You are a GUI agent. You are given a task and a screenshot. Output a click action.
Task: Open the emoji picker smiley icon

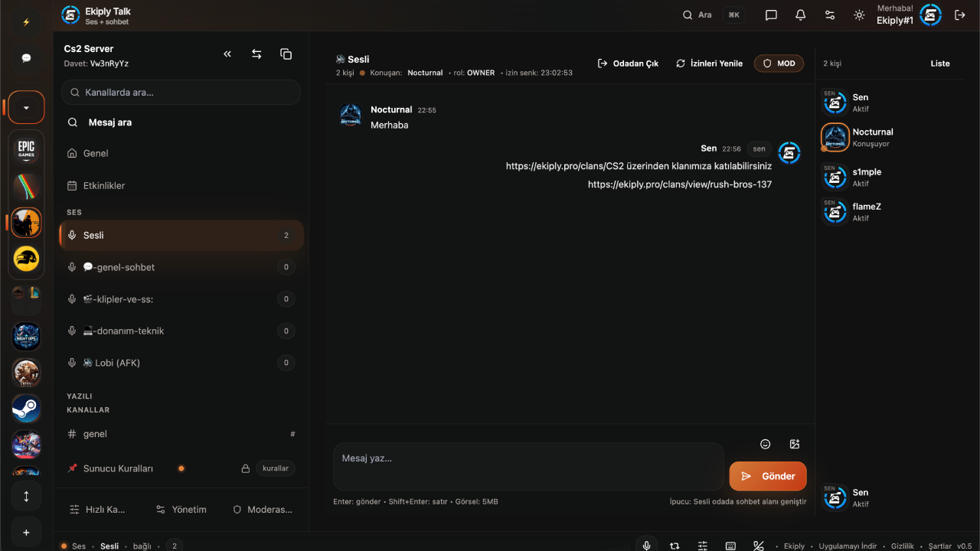point(765,444)
